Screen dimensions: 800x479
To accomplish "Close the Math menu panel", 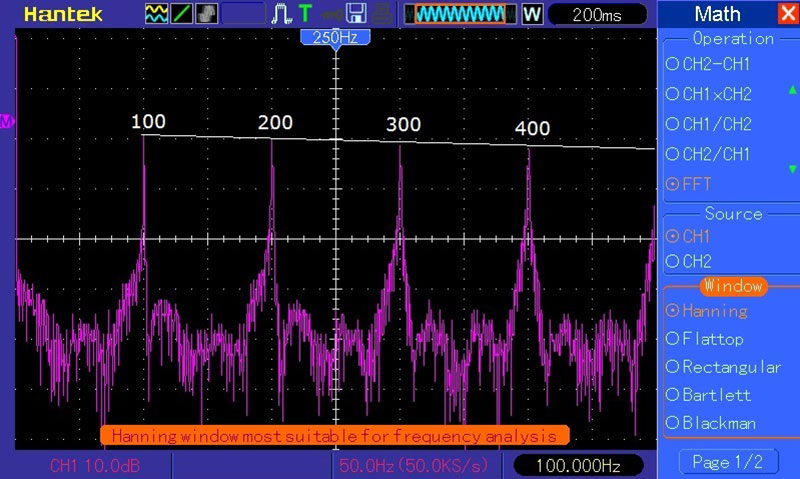I will pos(788,13).
